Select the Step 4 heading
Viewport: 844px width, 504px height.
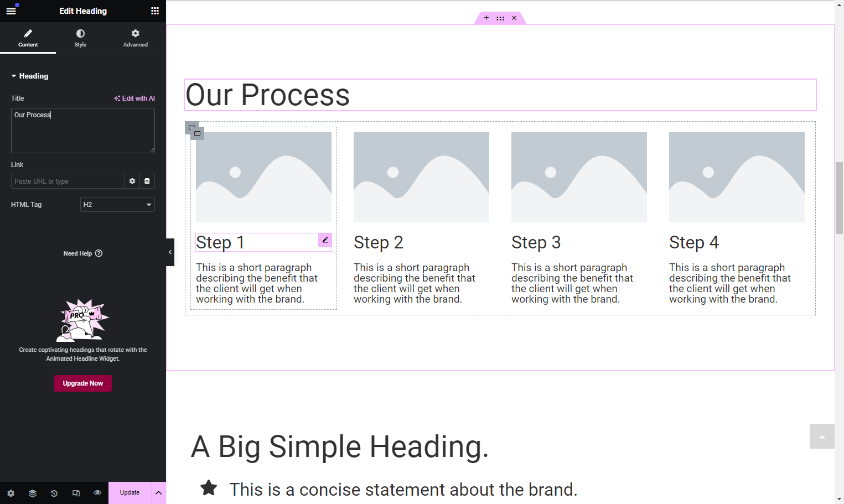tap(694, 242)
